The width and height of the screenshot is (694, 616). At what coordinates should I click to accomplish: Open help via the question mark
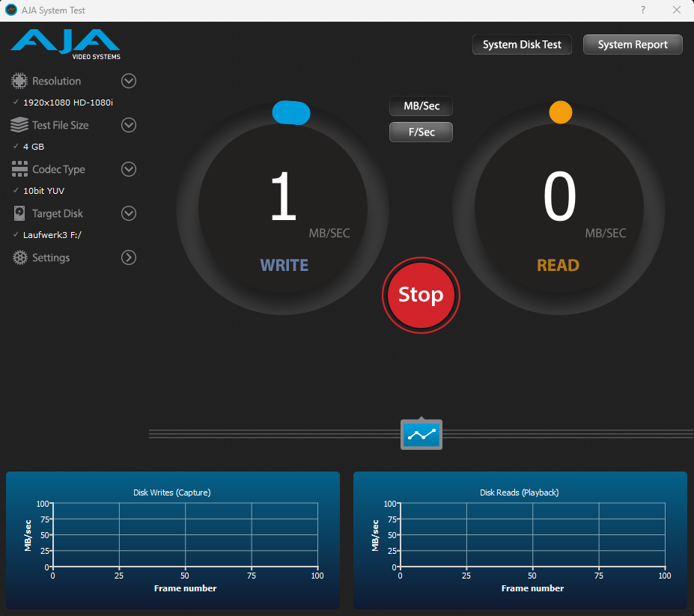643,10
